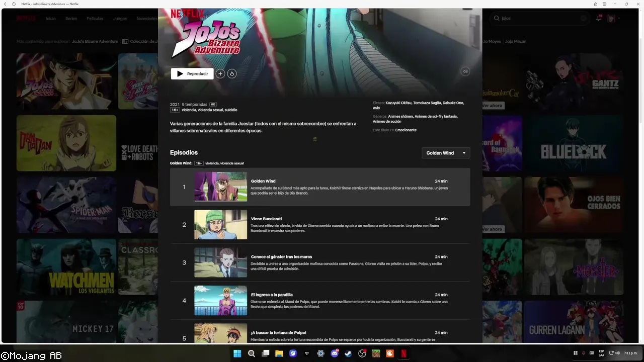Open the Golden Wind season dropdown
The image size is (644, 362).
446,153
